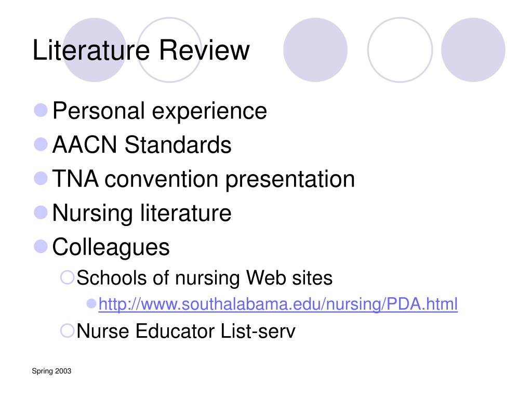Screen dimensions: 532x399
Task: Click the filled lavender circle at far right
Action: pos(473,50)
